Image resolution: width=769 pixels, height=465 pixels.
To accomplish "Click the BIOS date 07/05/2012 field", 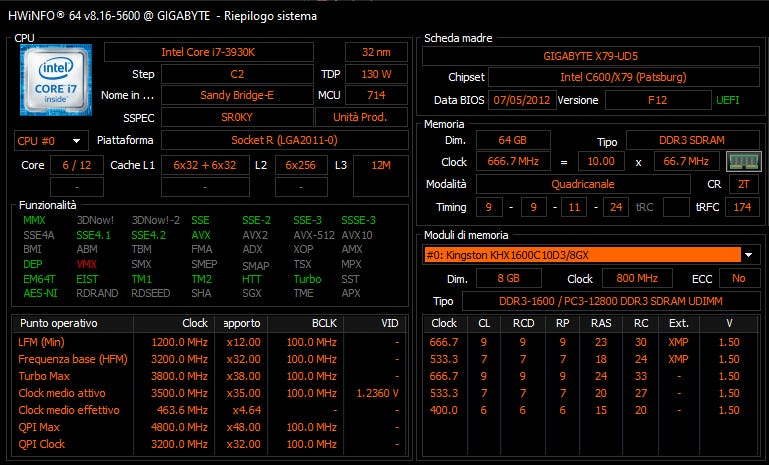I will (518, 101).
